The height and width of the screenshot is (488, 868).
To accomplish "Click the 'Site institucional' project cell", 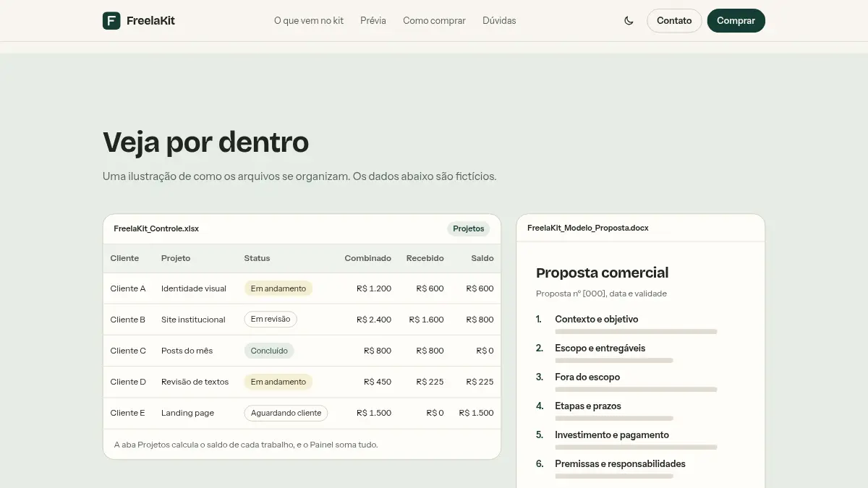I will coord(193,320).
